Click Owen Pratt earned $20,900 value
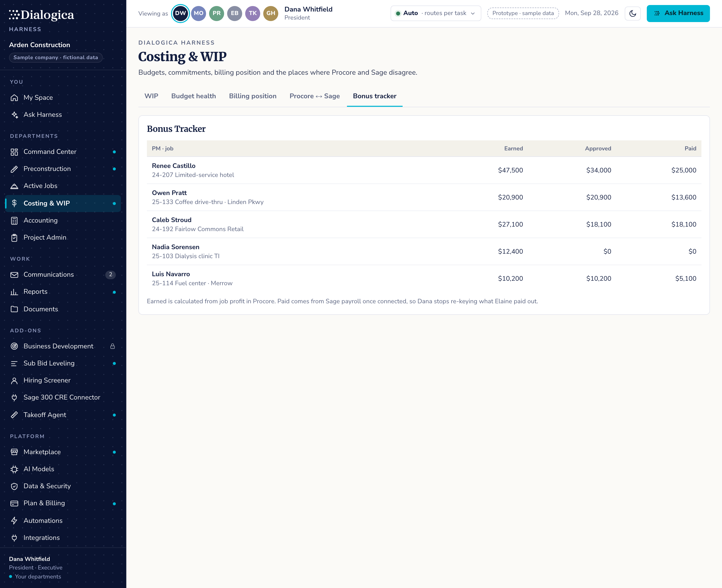 click(x=510, y=197)
